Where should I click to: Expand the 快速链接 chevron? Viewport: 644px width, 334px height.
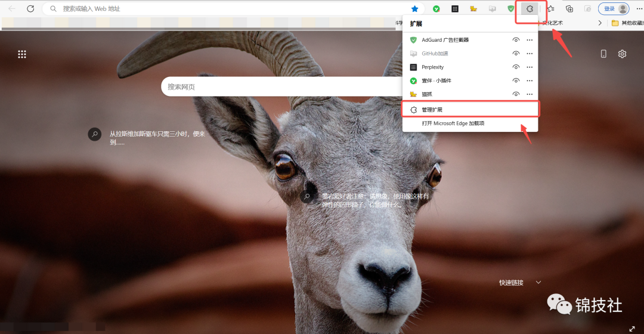click(x=538, y=282)
